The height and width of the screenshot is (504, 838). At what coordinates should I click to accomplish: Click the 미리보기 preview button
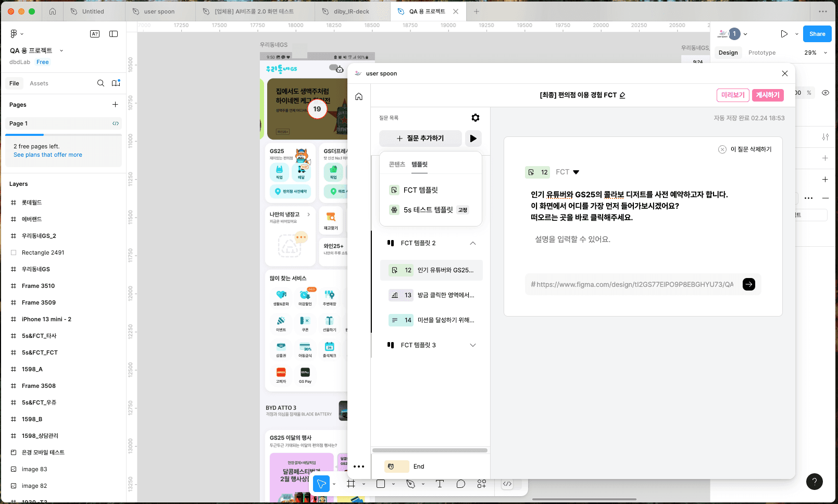pyautogui.click(x=733, y=95)
